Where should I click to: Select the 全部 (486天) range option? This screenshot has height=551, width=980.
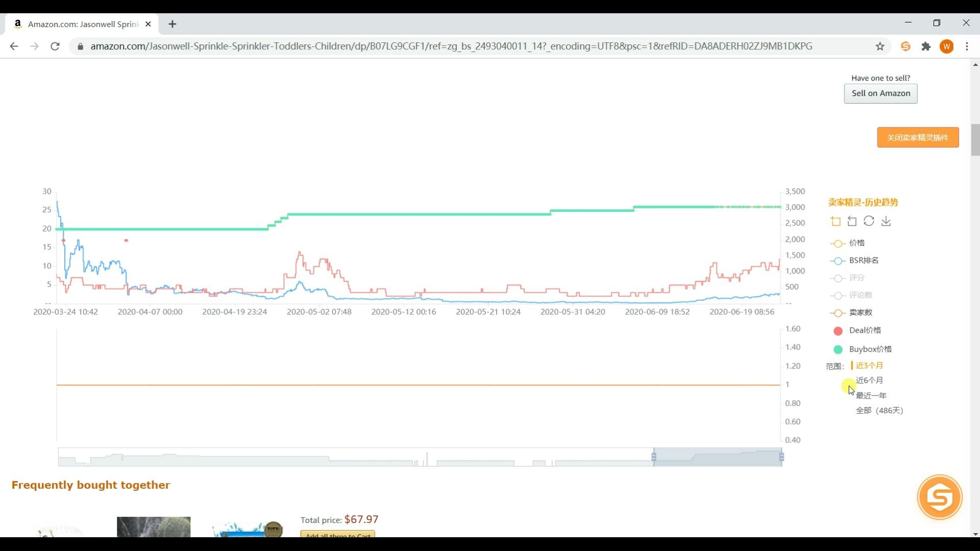pos(879,411)
